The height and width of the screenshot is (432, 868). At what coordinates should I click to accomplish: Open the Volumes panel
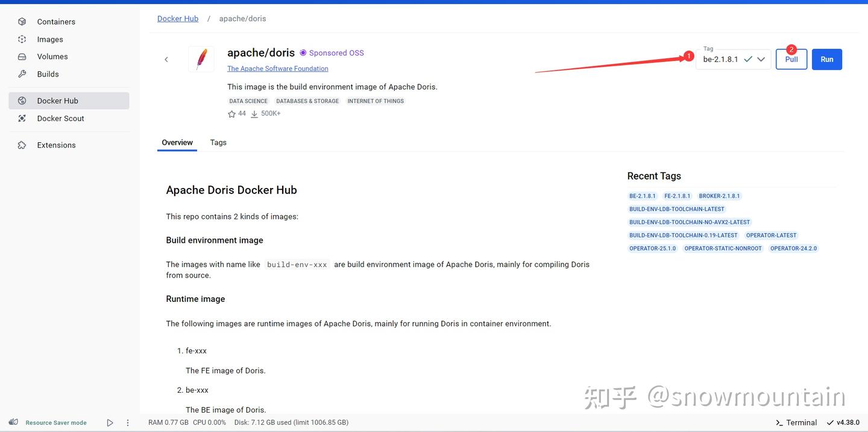[52, 56]
